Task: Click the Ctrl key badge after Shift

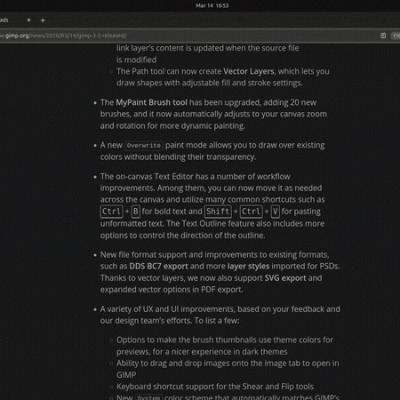Action: coord(251,212)
